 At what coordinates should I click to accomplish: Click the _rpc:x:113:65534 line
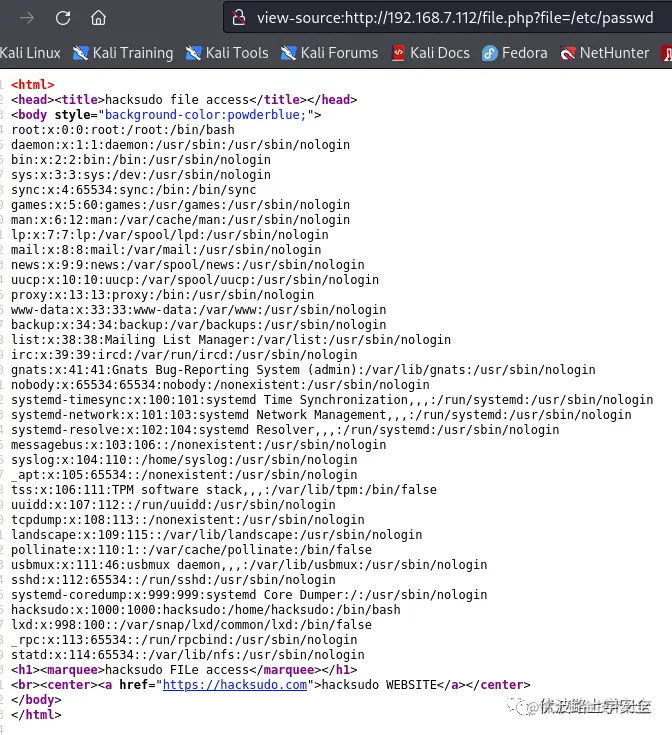point(184,640)
